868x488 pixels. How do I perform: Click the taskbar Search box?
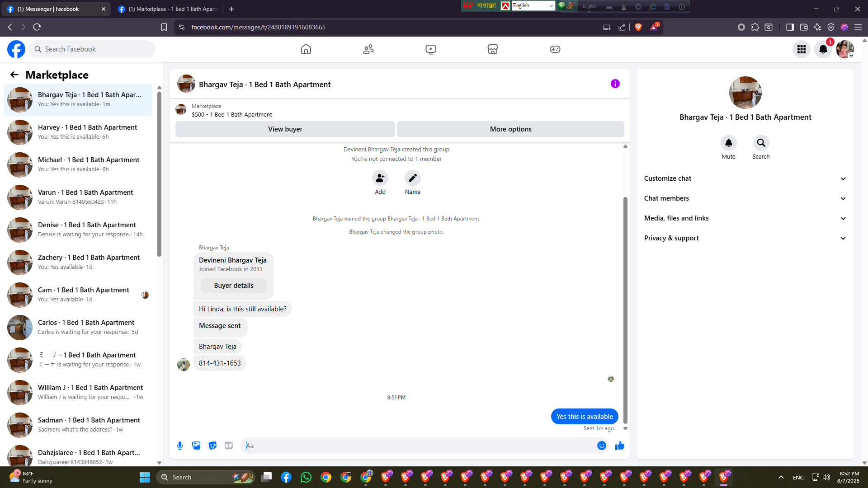[x=206, y=477]
